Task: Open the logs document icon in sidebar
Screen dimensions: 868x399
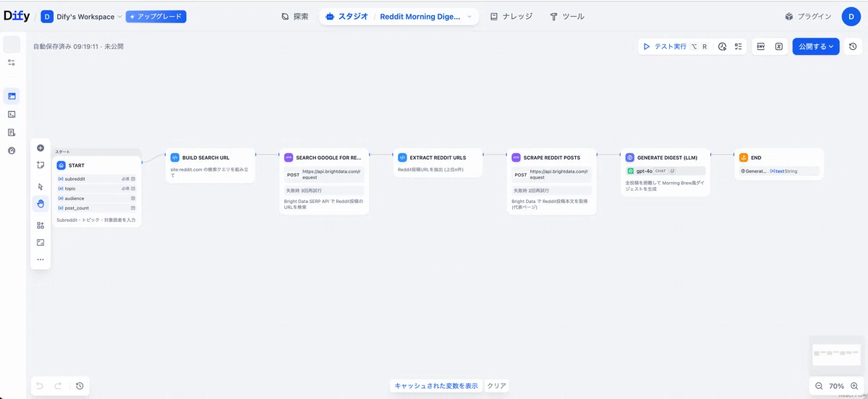Action: 12,132
